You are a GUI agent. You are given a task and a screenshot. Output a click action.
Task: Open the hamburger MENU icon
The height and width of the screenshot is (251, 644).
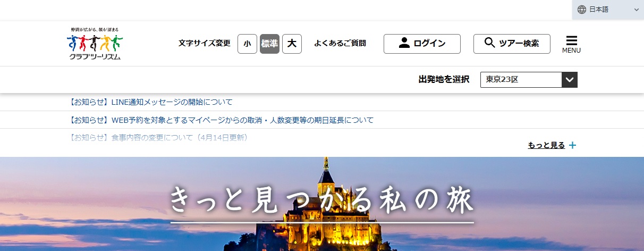[572, 41]
